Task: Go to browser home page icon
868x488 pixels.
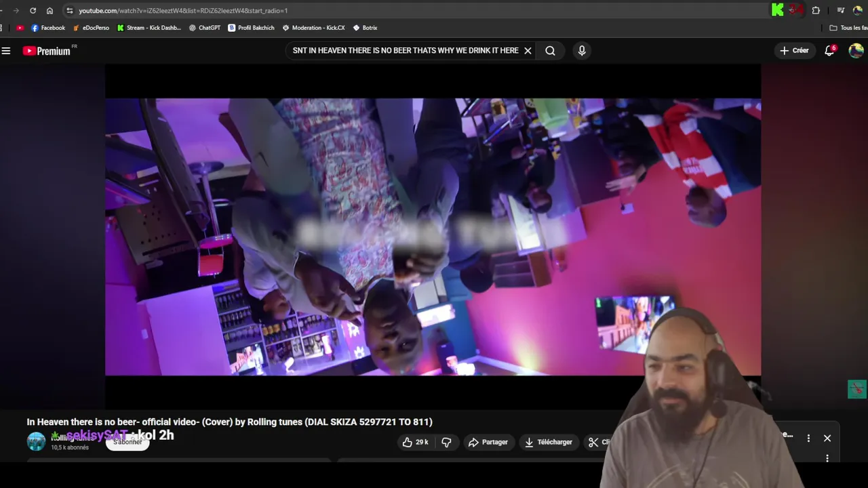Action: point(50,10)
